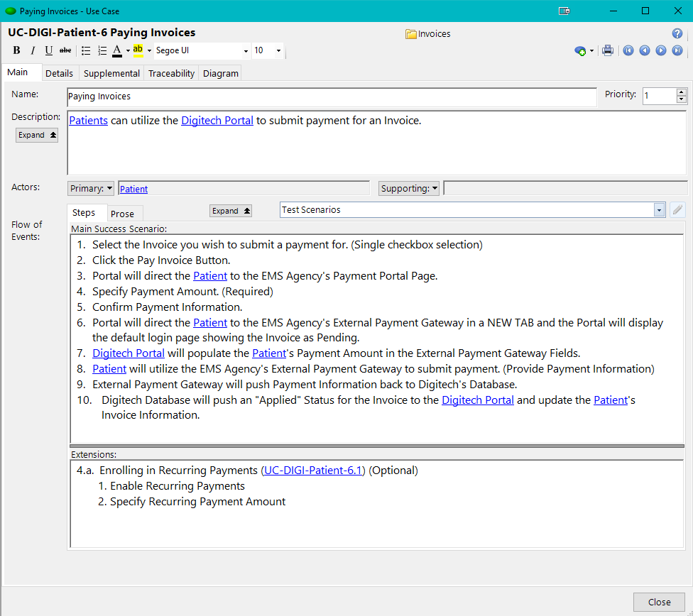Increase Priority with up arrow
693x616 pixels.
(x=682, y=92)
